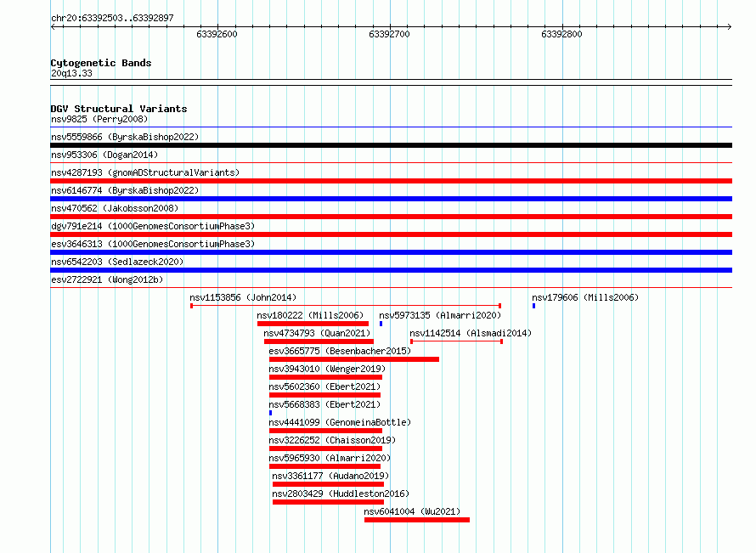Click the right arrow of the ruler

point(730,27)
